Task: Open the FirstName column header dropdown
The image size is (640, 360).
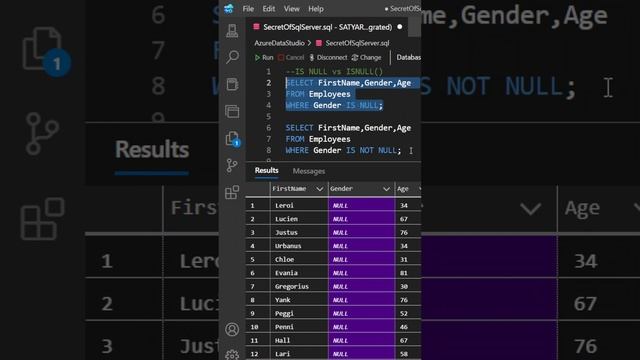Action: [320, 189]
